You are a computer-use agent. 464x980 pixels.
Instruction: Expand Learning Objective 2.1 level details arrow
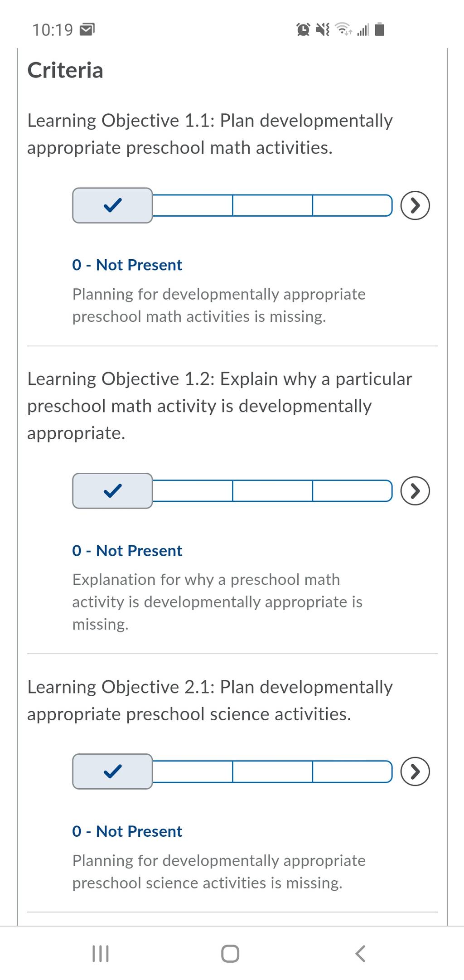click(415, 771)
